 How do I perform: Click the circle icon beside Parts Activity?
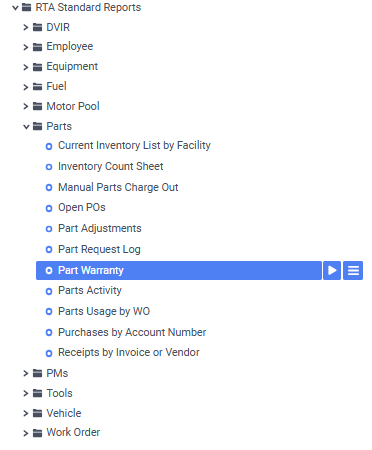point(49,291)
